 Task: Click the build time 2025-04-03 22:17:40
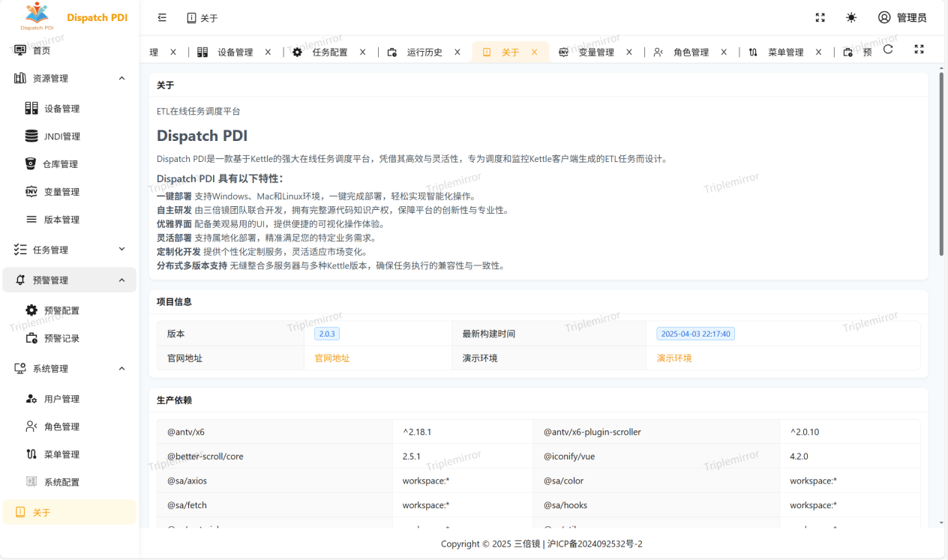(695, 334)
